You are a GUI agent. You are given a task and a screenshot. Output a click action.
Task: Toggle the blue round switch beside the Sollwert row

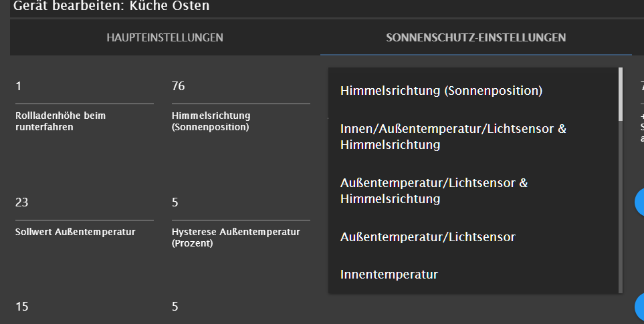(x=639, y=202)
